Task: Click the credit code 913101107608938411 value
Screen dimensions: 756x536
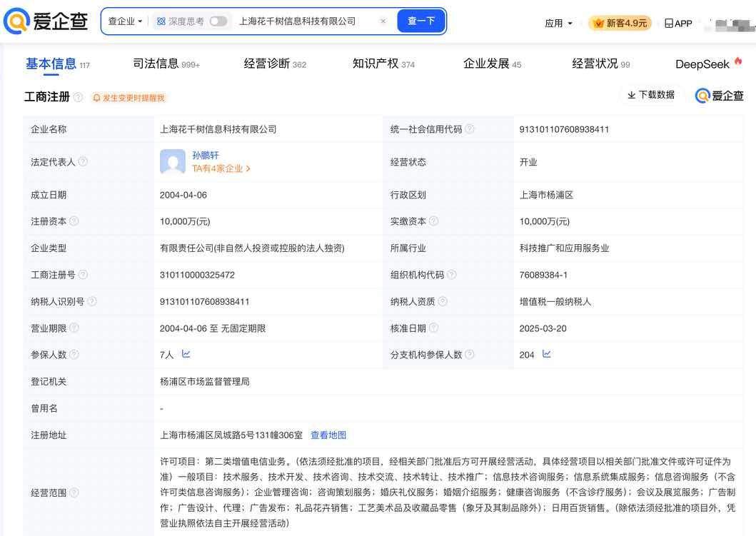Action: [564, 129]
